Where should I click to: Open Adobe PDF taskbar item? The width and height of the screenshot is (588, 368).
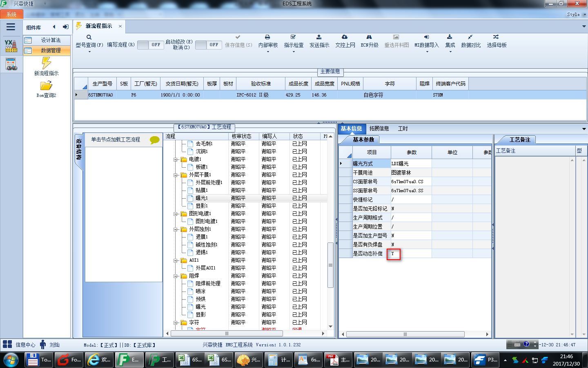(x=337, y=360)
